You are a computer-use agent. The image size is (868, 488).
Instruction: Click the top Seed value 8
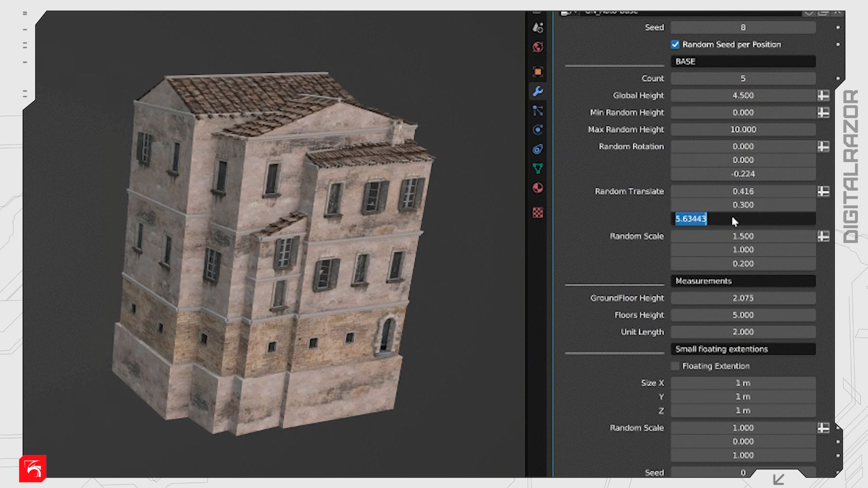(x=743, y=28)
